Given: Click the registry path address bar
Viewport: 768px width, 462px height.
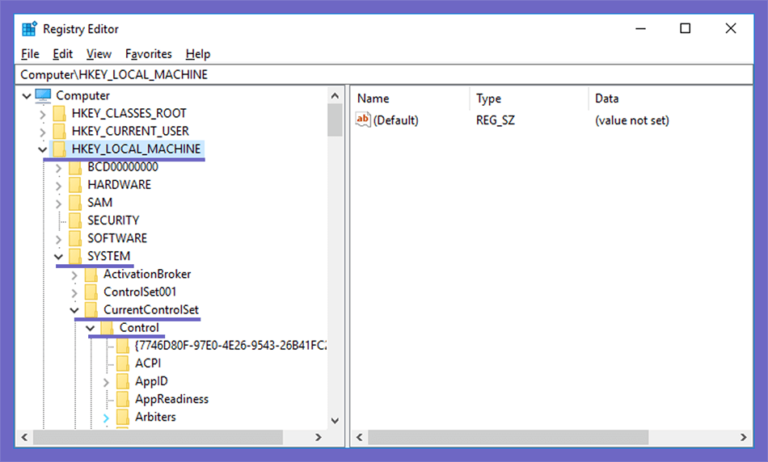Looking at the screenshot, I should pos(384,74).
